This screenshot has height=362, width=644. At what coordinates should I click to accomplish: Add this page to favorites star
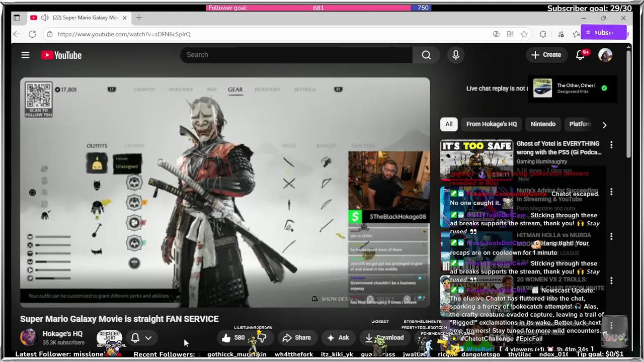click(x=524, y=34)
